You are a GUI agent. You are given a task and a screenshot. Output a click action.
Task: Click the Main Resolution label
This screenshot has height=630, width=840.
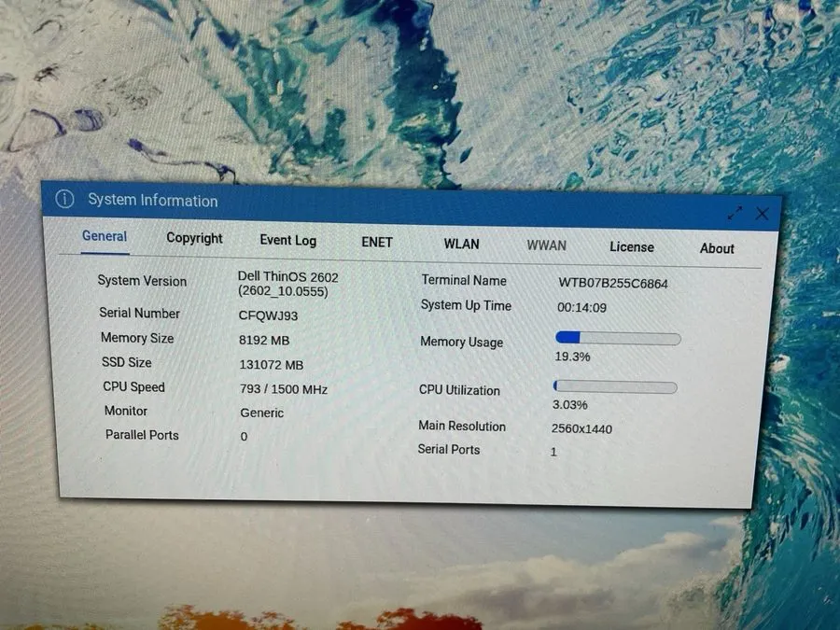462,426
